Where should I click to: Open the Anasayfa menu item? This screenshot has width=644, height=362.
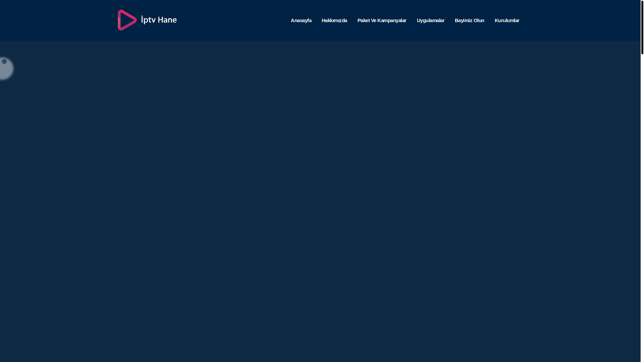[301, 20]
